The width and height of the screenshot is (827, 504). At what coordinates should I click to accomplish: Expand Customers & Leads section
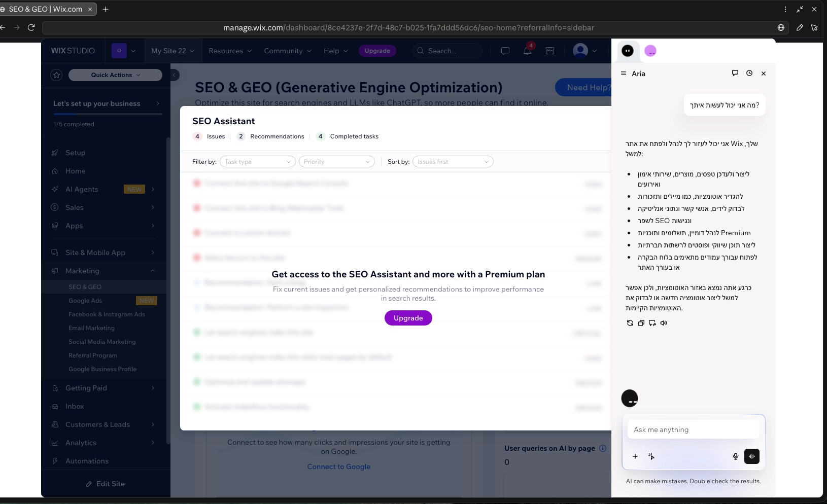pos(104,424)
